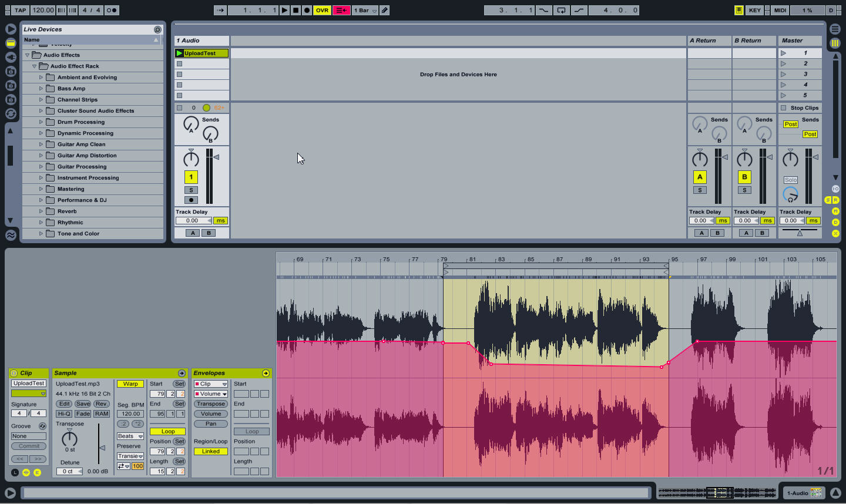The width and height of the screenshot is (846, 504).
Task: Toggle the Warp switch off
Action: [x=130, y=384]
